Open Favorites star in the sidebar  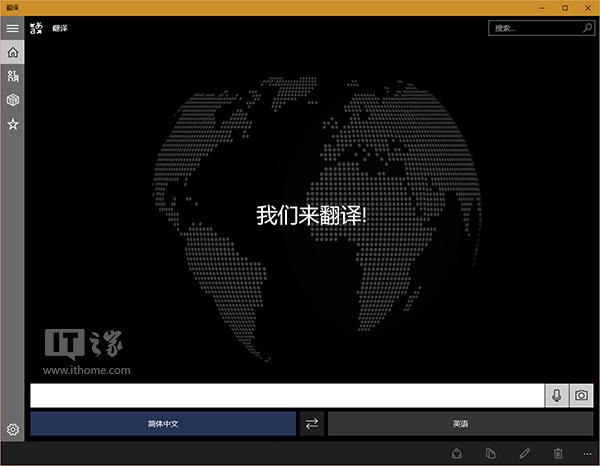(12, 124)
